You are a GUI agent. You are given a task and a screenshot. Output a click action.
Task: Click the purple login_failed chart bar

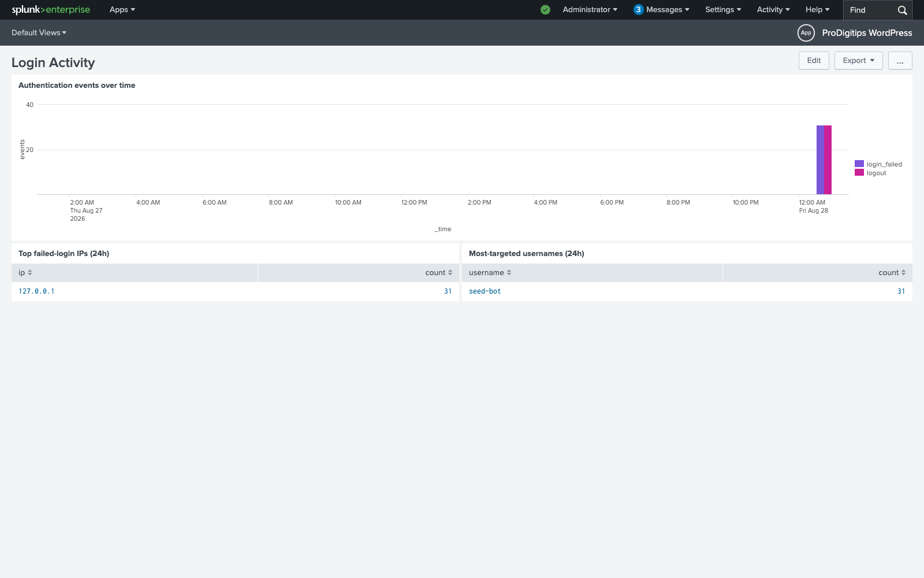click(x=820, y=160)
